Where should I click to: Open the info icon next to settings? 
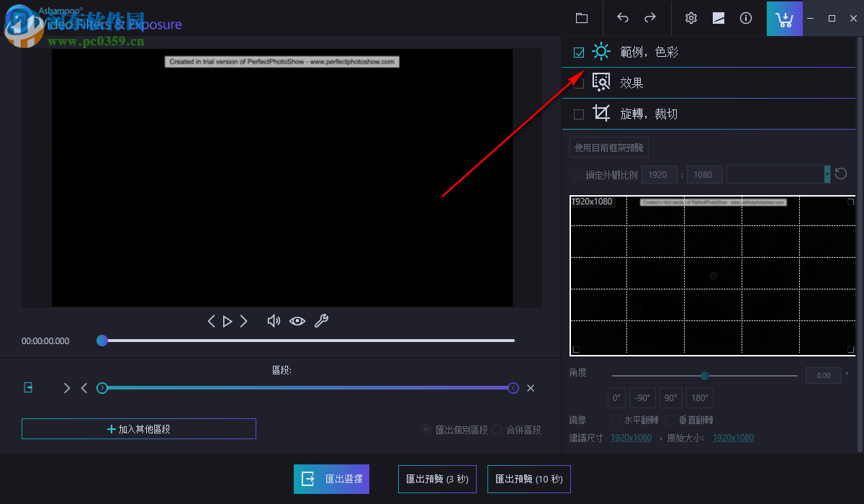tap(746, 18)
